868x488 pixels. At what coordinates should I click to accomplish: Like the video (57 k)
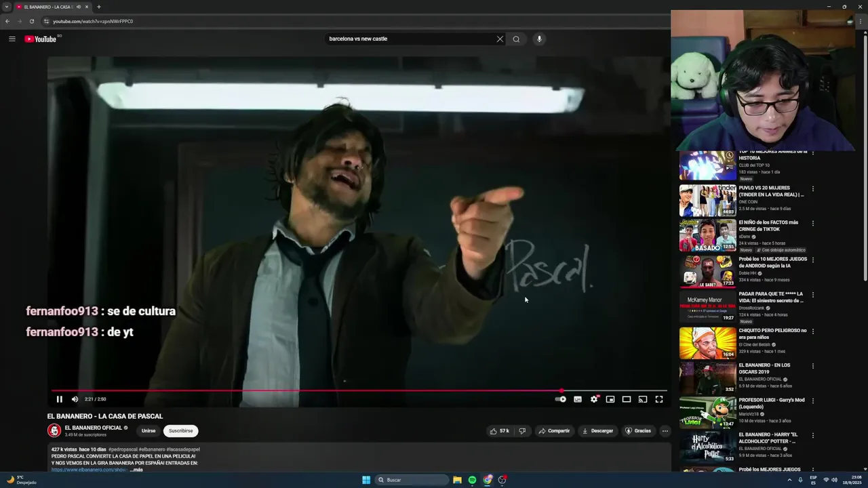pos(500,431)
